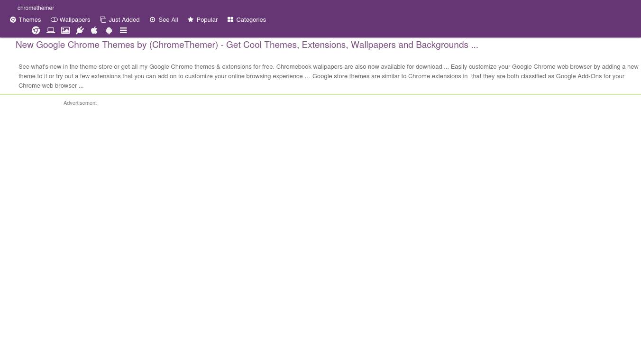Click the circle target icon beside See All
The width and height of the screenshot is (641, 364).
click(153, 20)
